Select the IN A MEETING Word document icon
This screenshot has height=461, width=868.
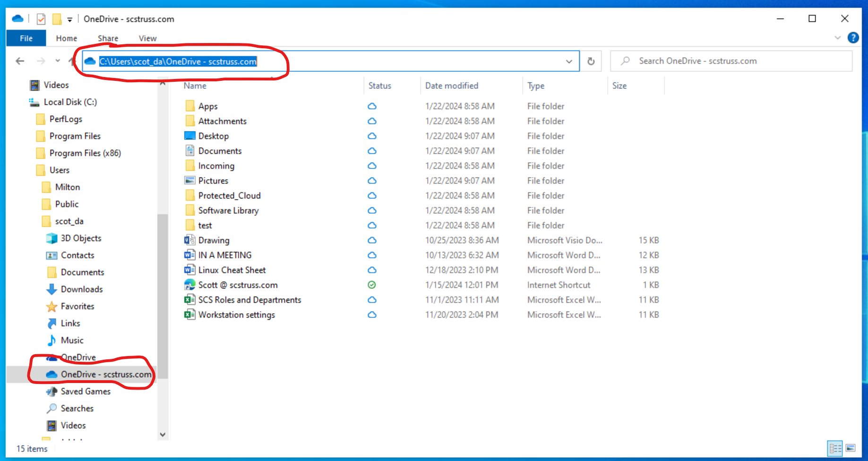coord(190,255)
